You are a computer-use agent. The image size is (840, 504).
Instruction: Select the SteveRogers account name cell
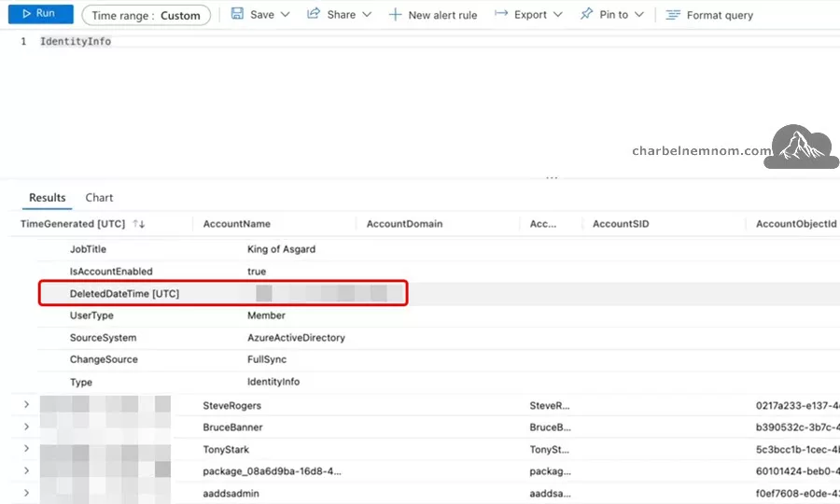(x=232, y=405)
